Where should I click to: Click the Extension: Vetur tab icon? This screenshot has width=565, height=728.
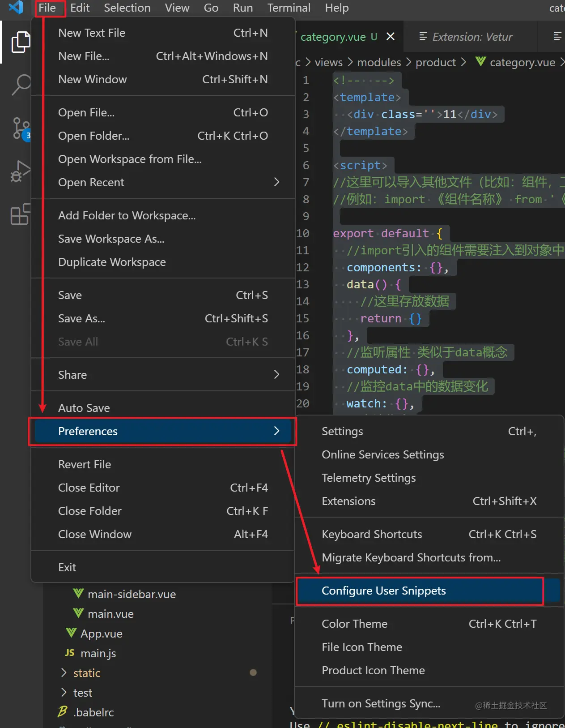point(423,37)
